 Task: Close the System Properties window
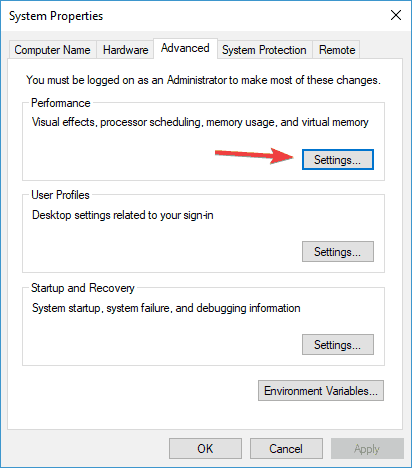[396, 15]
